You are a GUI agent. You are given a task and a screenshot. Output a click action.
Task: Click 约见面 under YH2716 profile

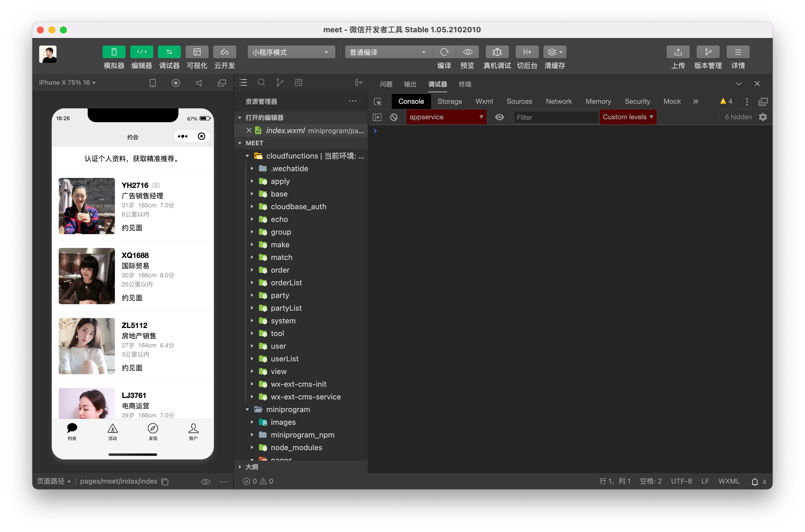[x=132, y=228]
